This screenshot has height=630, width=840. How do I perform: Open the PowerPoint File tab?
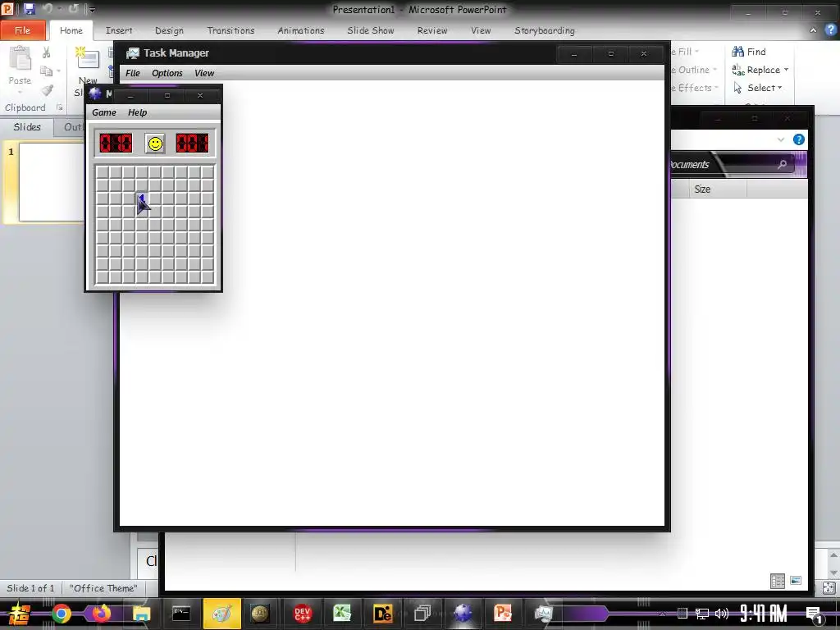(x=22, y=30)
